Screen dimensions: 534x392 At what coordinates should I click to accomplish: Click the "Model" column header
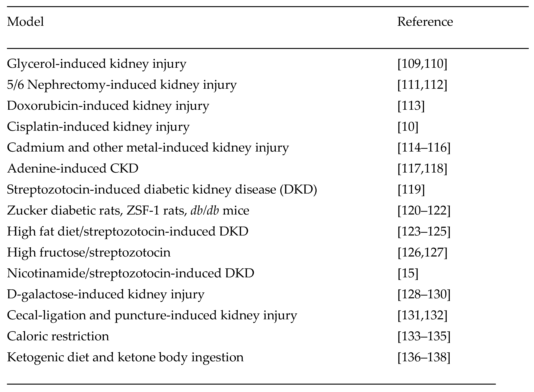(25, 22)
